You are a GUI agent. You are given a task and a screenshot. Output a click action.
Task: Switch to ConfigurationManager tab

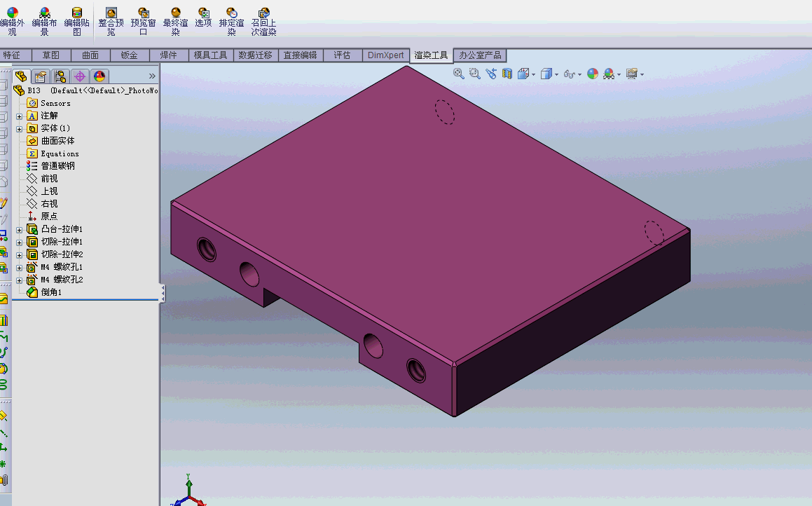60,76
